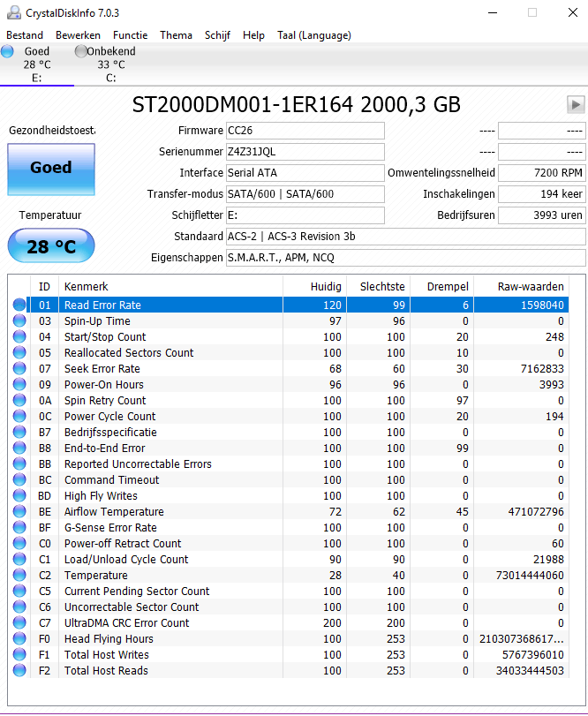
Task: Select the 'Seek Error Rate' attribute text
Action: point(102,368)
